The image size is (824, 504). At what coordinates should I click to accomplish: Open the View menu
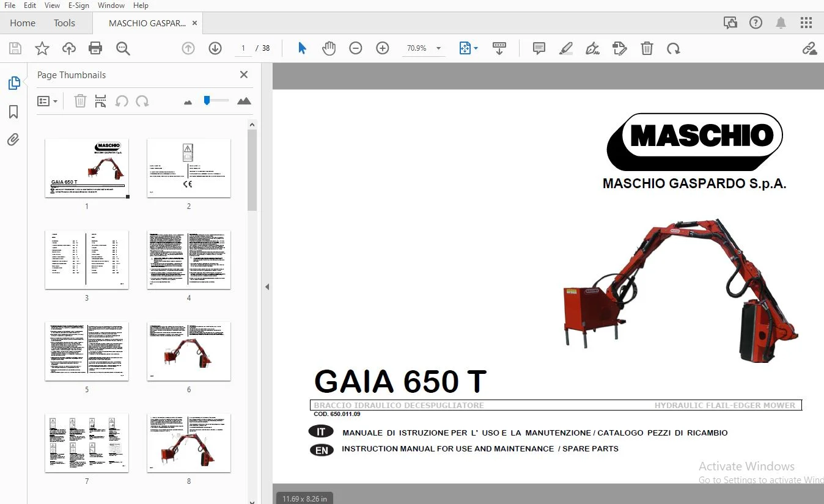point(52,5)
